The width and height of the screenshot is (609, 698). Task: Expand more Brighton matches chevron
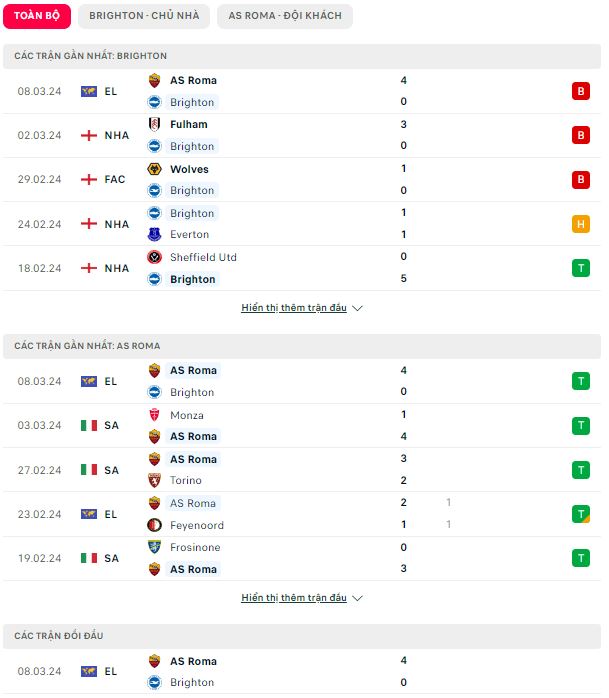357,308
